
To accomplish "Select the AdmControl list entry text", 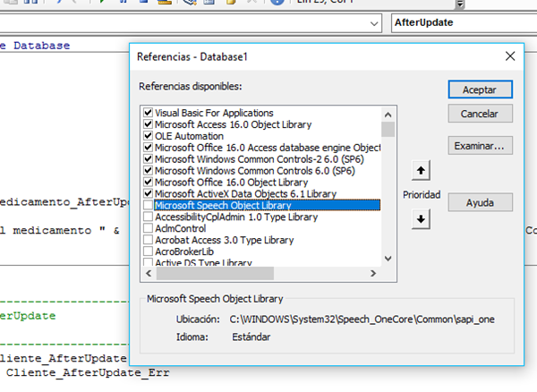I will pos(181,228).
